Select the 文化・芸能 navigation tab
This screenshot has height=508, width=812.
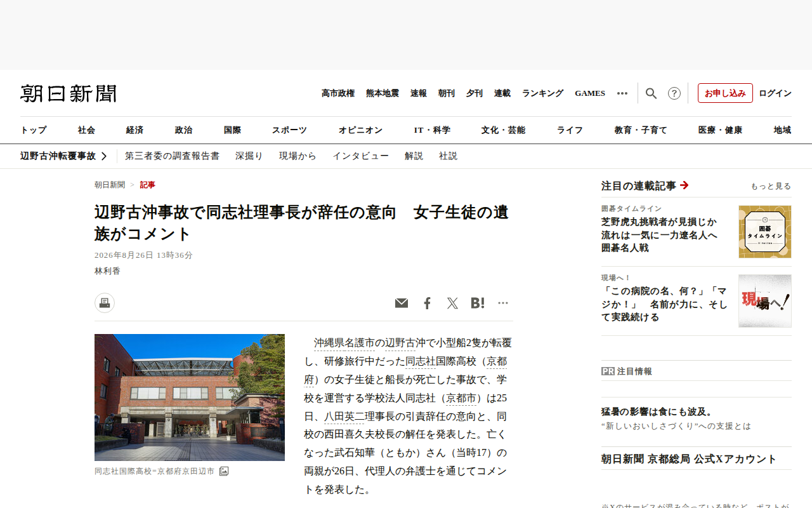[x=503, y=130]
